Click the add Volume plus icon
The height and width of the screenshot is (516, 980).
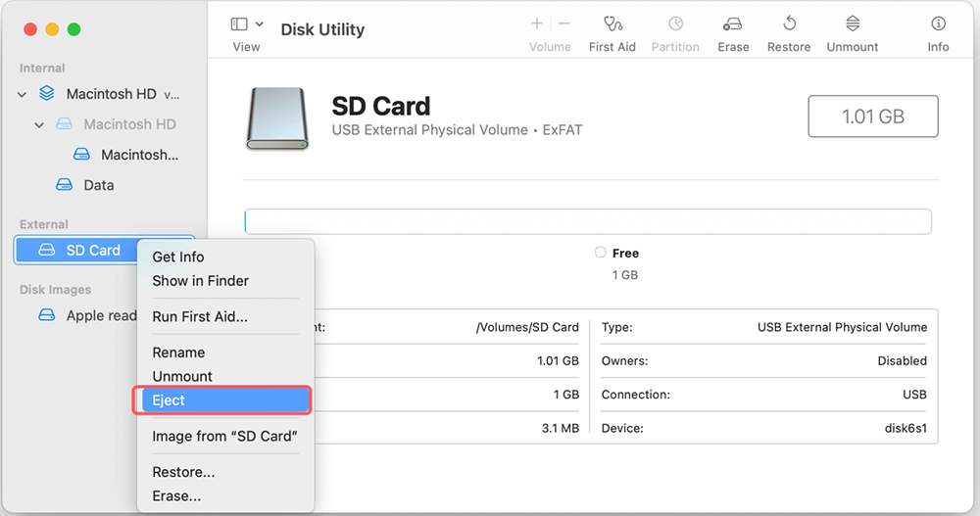536,23
